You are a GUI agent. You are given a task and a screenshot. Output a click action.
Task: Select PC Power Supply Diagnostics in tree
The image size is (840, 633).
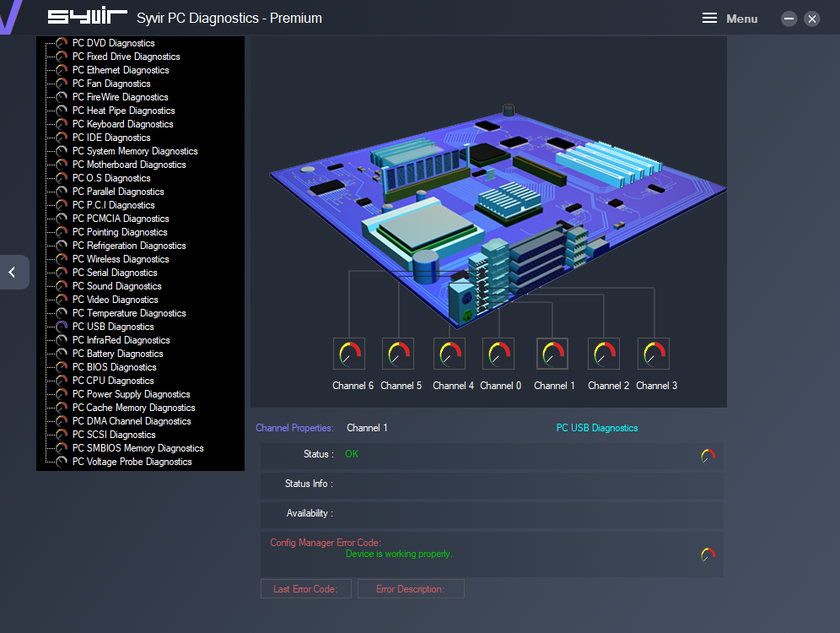132,394
